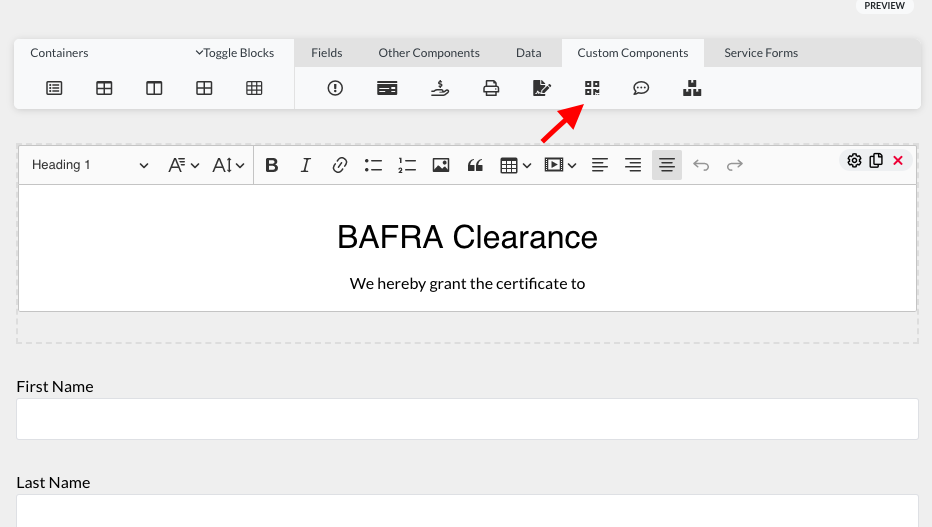Select the thin-lined four-cell grid container
Image resolution: width=932 pixels, height=527 pixels.
pos(204,89)
